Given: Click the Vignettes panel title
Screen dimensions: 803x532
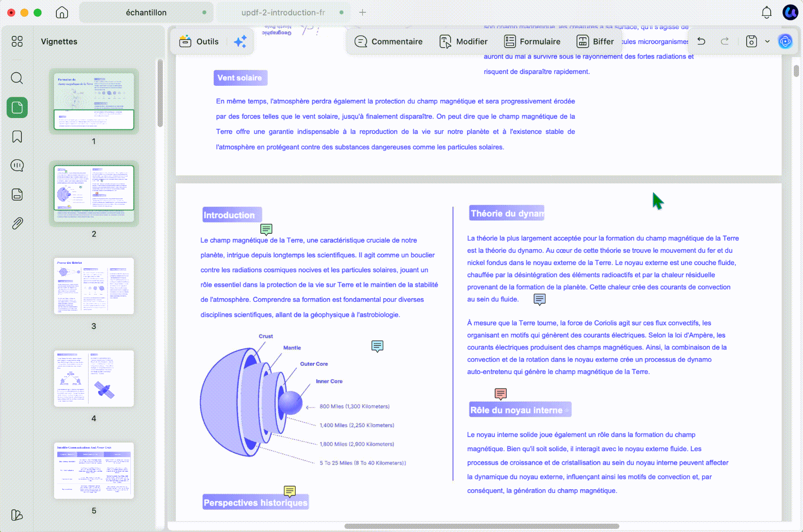Looking at the screenshot, I should click(59, 41).
